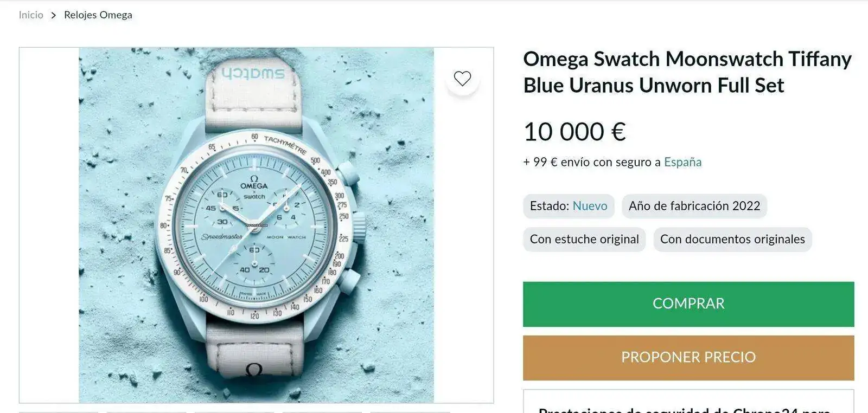
Task: Click the PROPONER PRECIO button
Action: [x=688, y=358]
